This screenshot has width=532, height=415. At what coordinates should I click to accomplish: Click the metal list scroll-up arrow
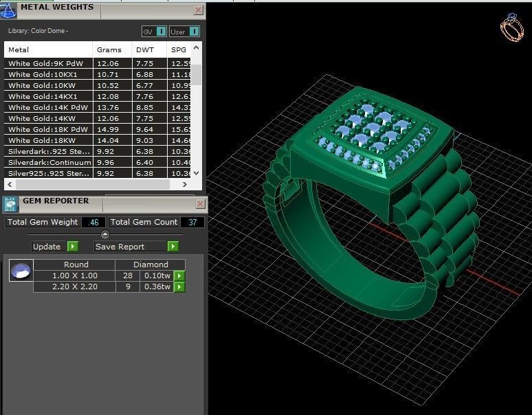point(196,48)
